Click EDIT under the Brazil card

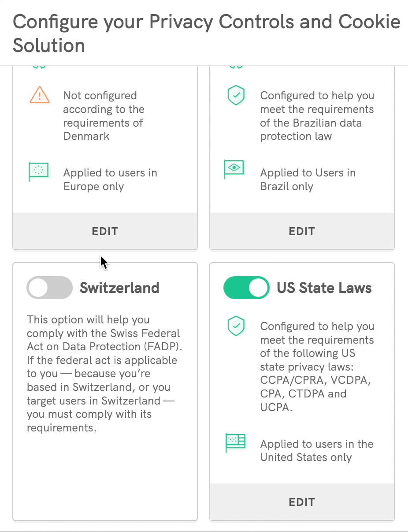click(302, 231)
